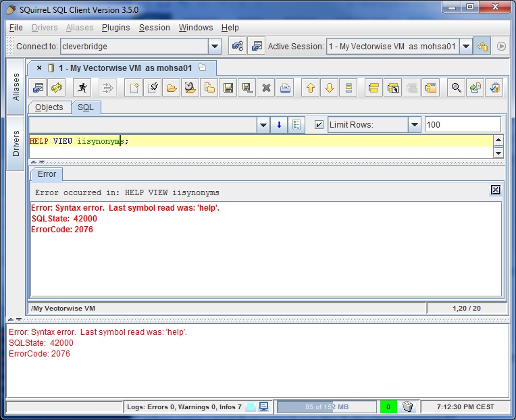Image resolution: width=516 pixels, height=420 pixels.
Task: Open the Plugins menu
Action: tap(115, 28)
